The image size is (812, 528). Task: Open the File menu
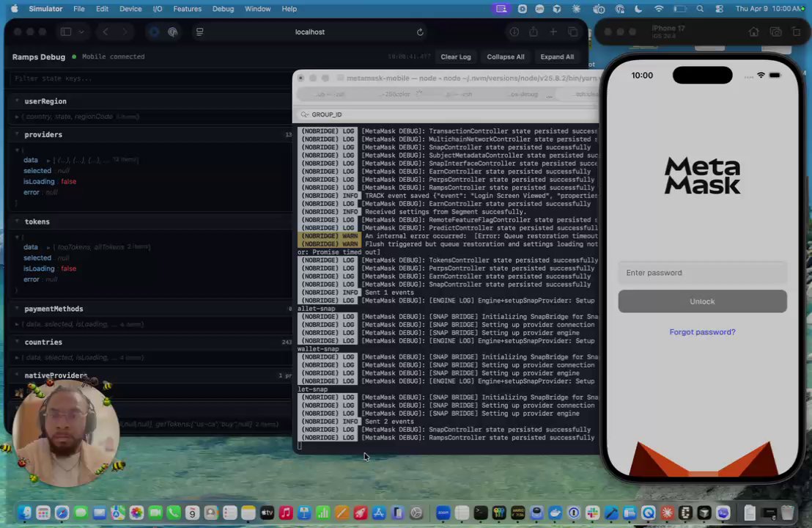click(x=78, y=9)
